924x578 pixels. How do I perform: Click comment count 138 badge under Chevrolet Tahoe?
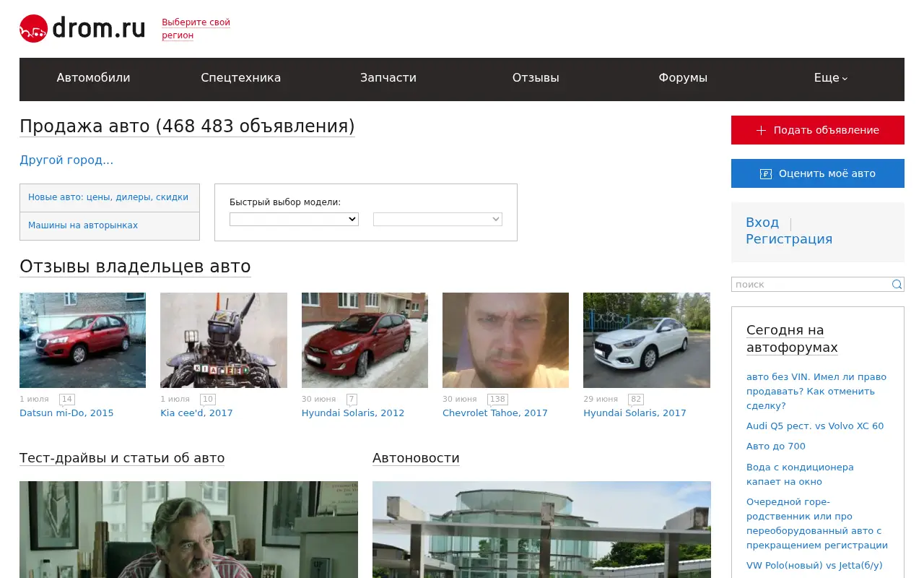(497, 399)
